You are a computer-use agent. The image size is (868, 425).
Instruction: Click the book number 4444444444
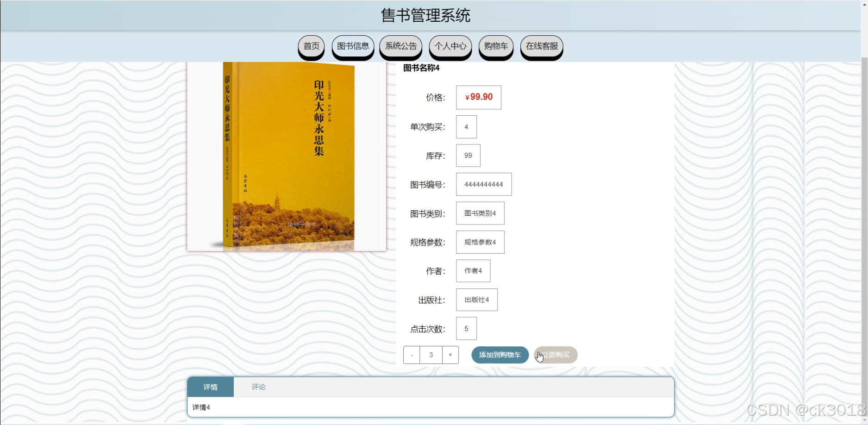pyautogui.click(x=484, y=184)
